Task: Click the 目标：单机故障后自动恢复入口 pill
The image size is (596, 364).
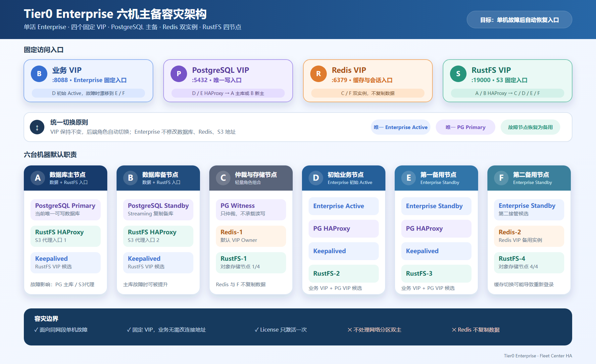Action: (x=520, y=20)
